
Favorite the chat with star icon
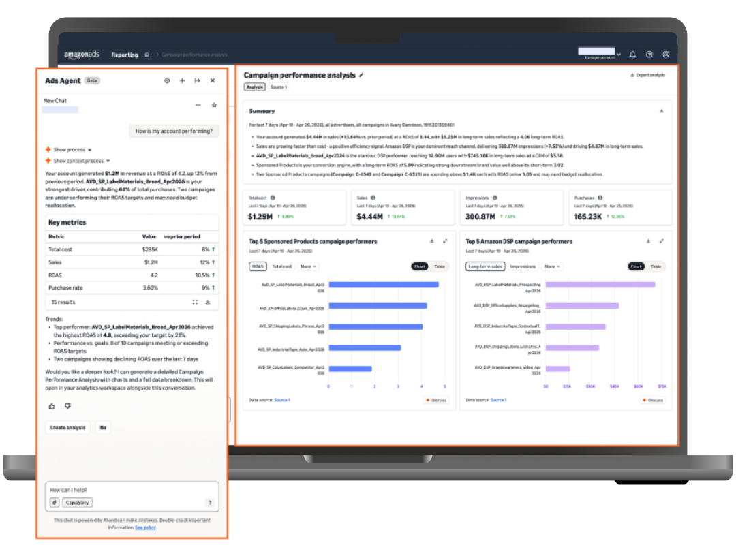pyautogui.click(x=214, y=105)
